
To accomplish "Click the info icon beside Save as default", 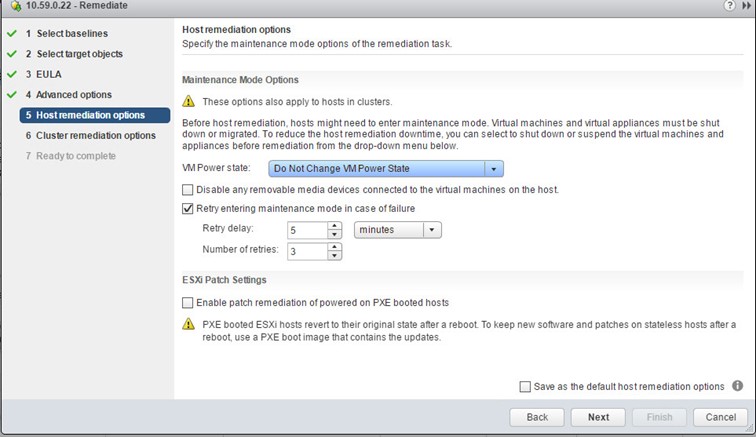I will pos(737,385).
